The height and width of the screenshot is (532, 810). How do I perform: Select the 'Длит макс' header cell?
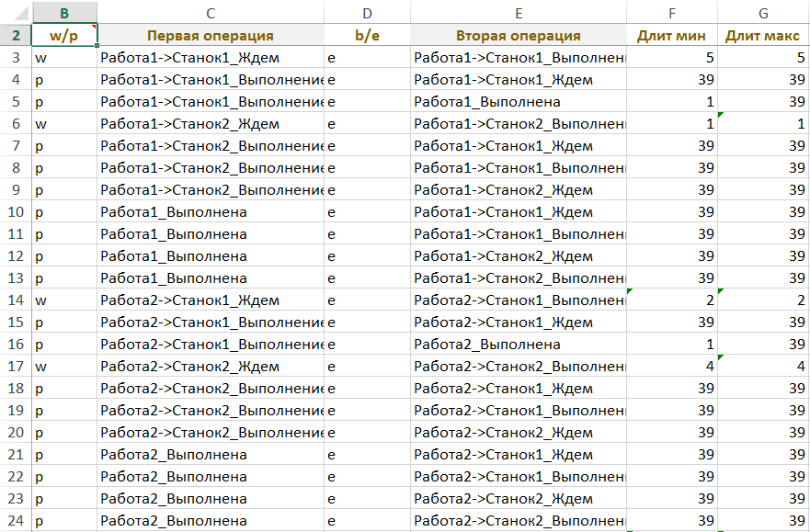point(763,36)
